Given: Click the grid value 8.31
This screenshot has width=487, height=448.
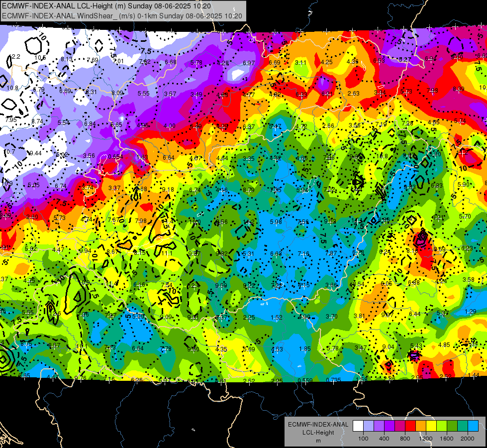Looking at the screenshot, I should (x=92, y=92).
